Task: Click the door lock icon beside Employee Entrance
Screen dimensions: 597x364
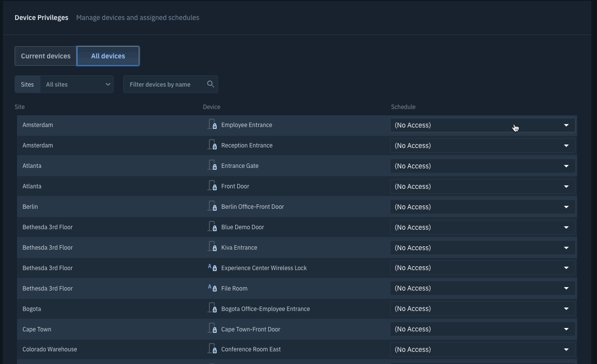Action: coord(212,125)
